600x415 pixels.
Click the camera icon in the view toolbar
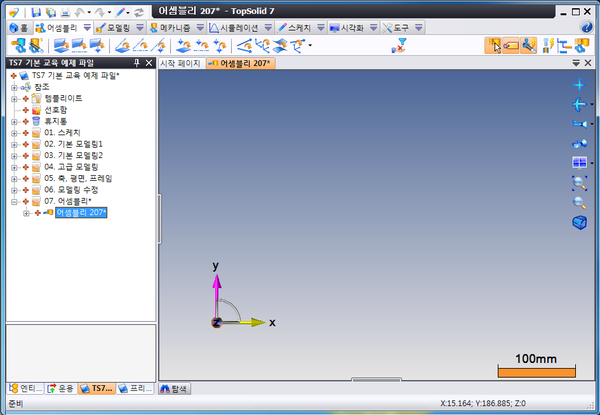click(580, 124)
